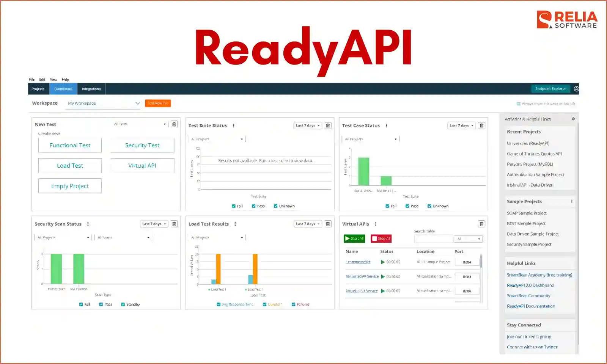Toggle the Fail checkbox under Test Suite Status
The image size is (607, 364).
tap(234, 206)
